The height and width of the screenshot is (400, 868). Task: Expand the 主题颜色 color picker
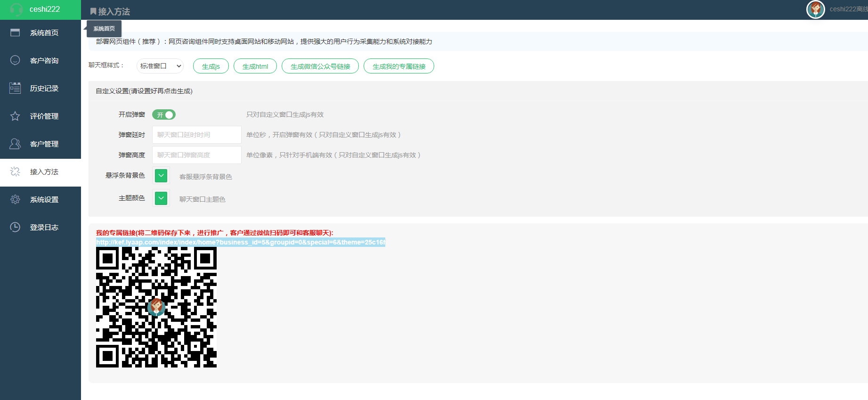161,198
